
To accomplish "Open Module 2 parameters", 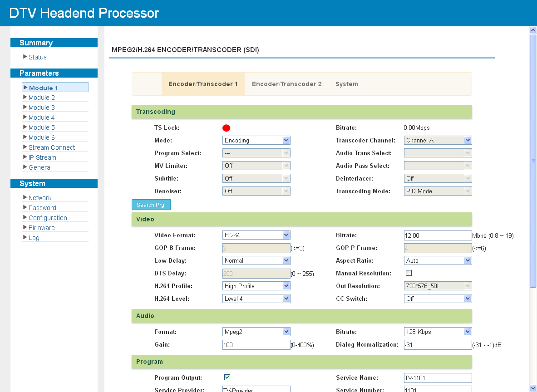I will pyautogui.click(x=41, y=98).
